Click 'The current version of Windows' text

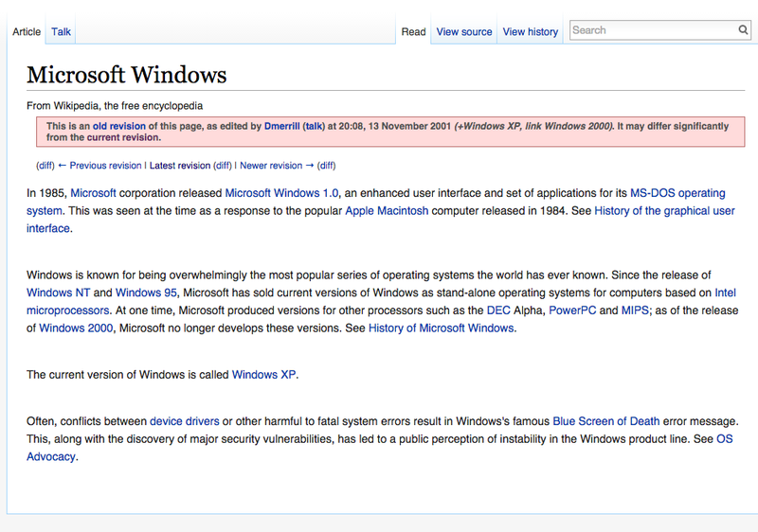pyautogui.click(x=105, y=375)
